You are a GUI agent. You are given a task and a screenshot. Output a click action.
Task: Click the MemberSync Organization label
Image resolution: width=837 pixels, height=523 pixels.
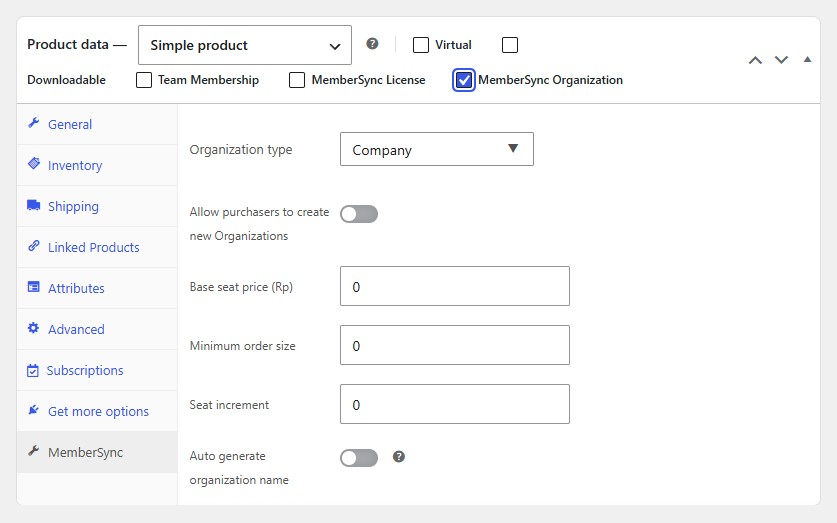pos(550,80)
